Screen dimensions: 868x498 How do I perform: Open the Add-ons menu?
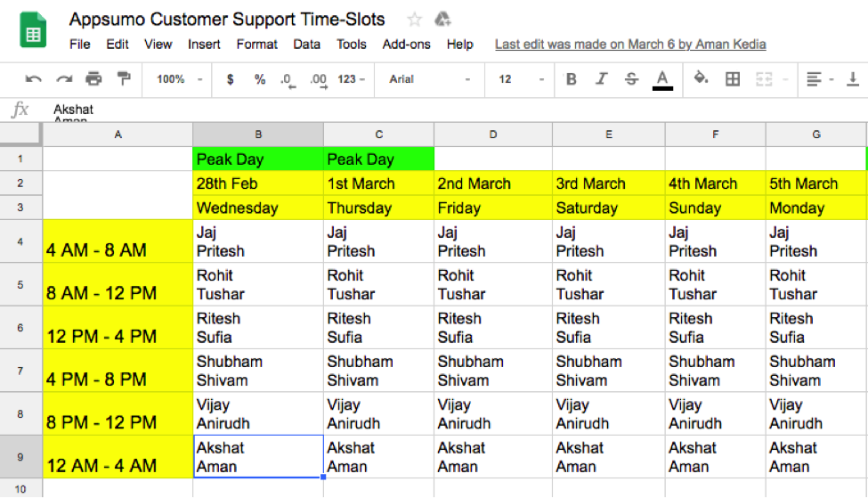[406, 44]
